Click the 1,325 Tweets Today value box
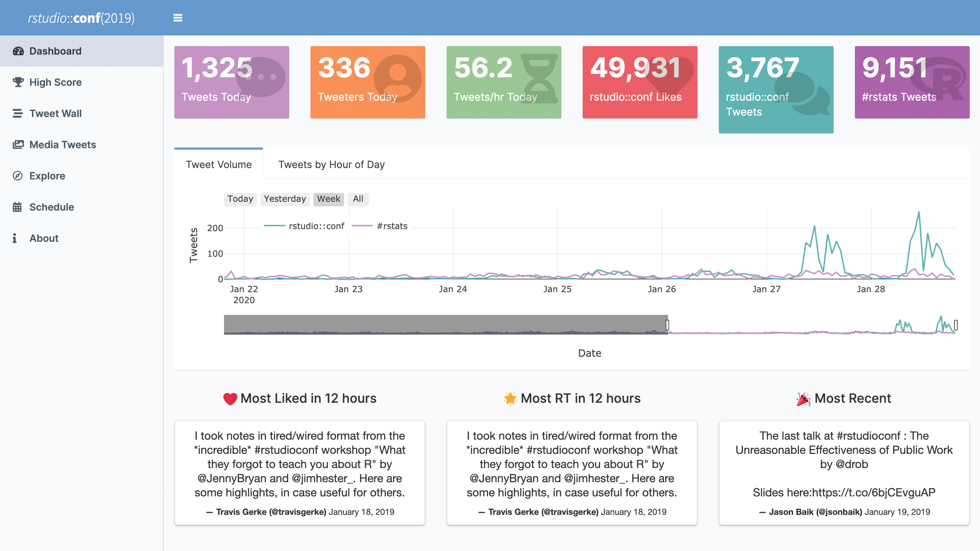 click(232, 82)
